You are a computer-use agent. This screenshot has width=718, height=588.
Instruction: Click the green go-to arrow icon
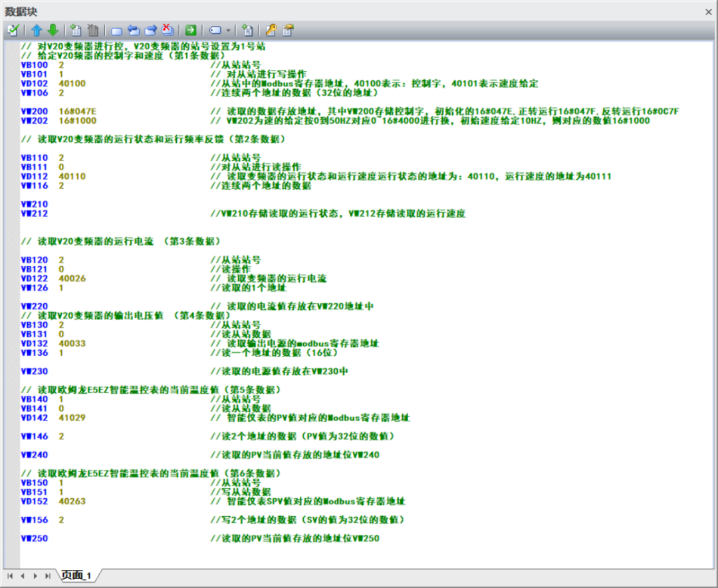click(x=191, y=30)
